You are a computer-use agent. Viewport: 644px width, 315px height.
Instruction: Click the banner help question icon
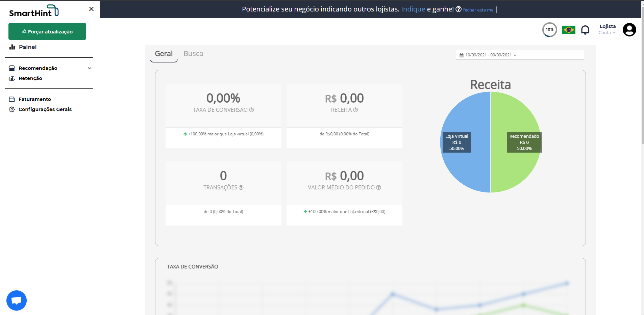[459, 9]
